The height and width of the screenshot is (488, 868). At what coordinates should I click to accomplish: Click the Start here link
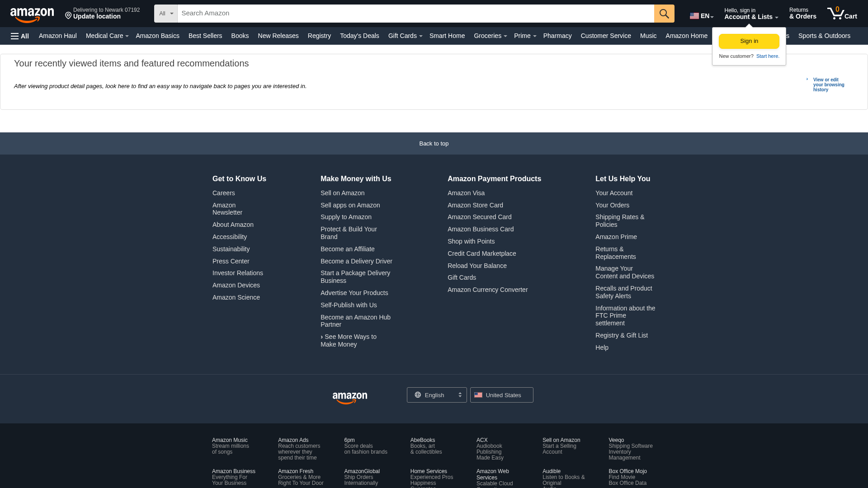pyautogui.click(x=768, y=56)
